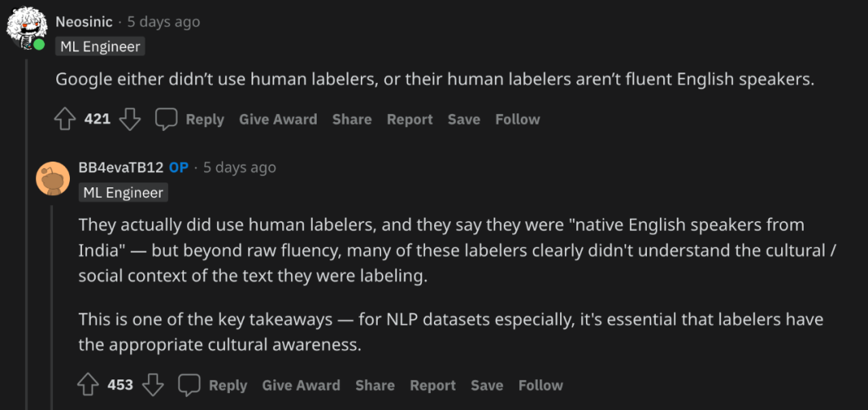The image size is (868, 410).
Task: Upvote Neosinic's comment
Action: point(63,119)
